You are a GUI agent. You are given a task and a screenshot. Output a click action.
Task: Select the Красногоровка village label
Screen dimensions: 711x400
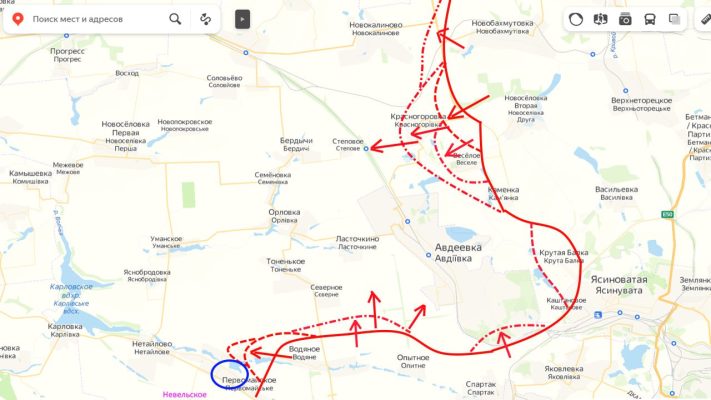418,117
